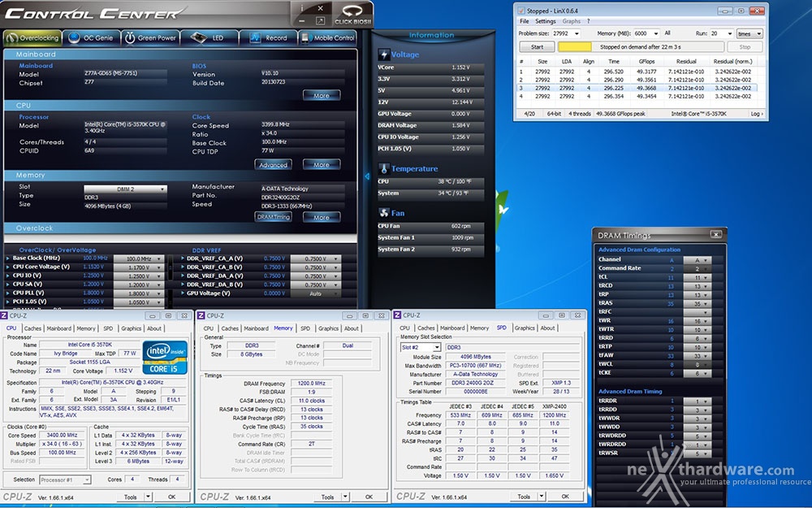
Task: Select LinX result row 1 with 49.3177 GFlops
Action: click(637, 72)
